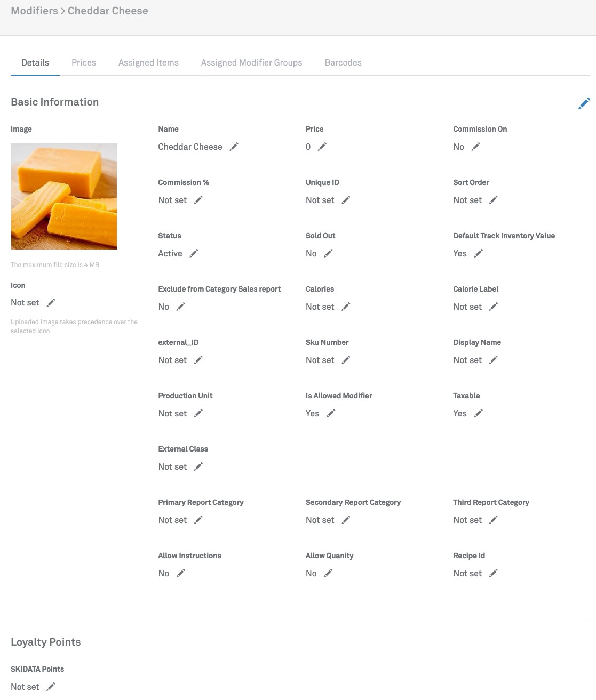Click the edit pencil for Unique ID
596x700 pixels.
click(346, 200)
